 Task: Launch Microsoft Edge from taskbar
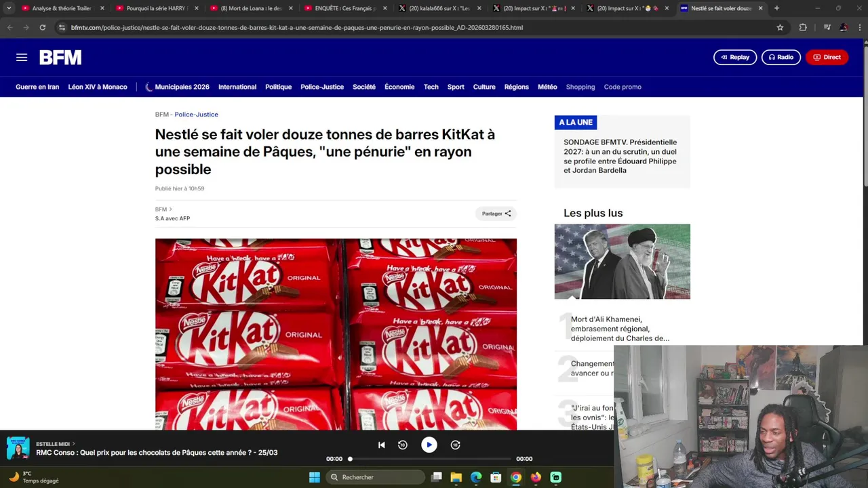coord(476,477)
